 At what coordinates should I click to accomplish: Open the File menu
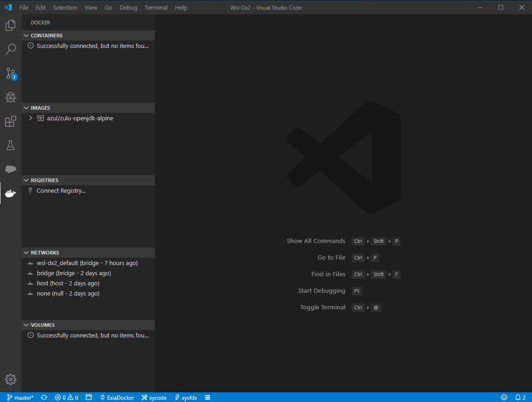pos(24,7)
